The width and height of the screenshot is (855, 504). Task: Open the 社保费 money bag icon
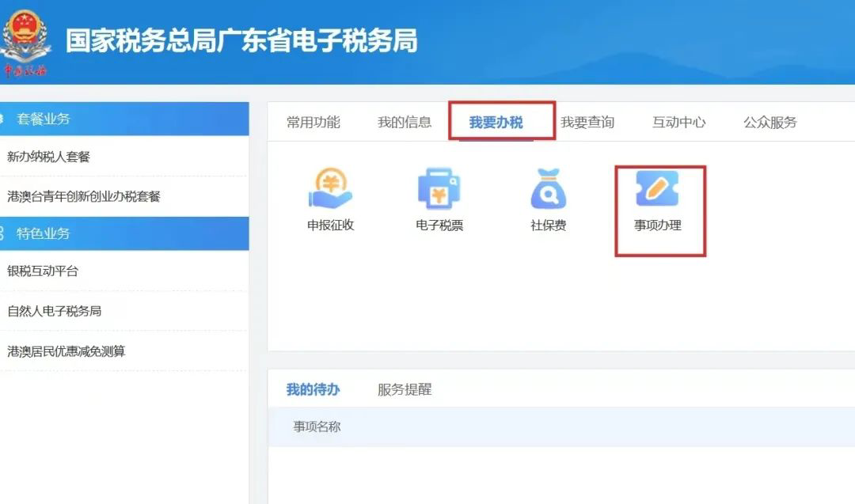[x=548, y=190]
